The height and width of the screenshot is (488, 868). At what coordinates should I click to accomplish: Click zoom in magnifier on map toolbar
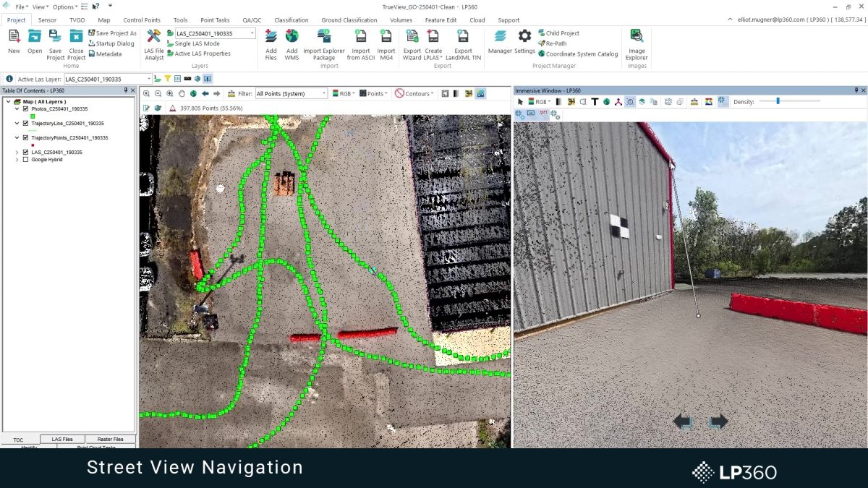pyautogui.click(x=147, y=93)
